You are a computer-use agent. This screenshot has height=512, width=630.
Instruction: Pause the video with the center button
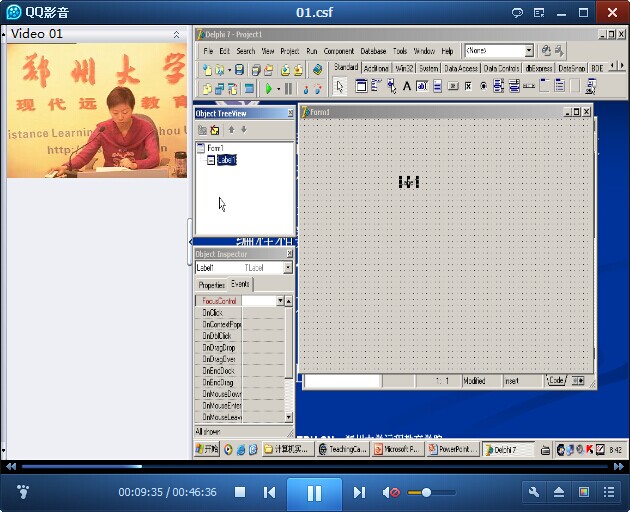click(x=314, y=492)
